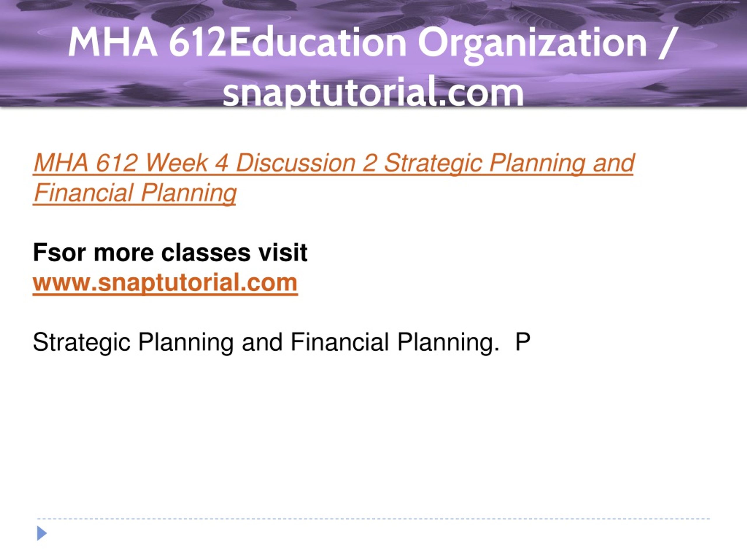The image size is (747, 560).
Task: Click the blue triangle arrow at bottom left
Action: click(41, 533)
